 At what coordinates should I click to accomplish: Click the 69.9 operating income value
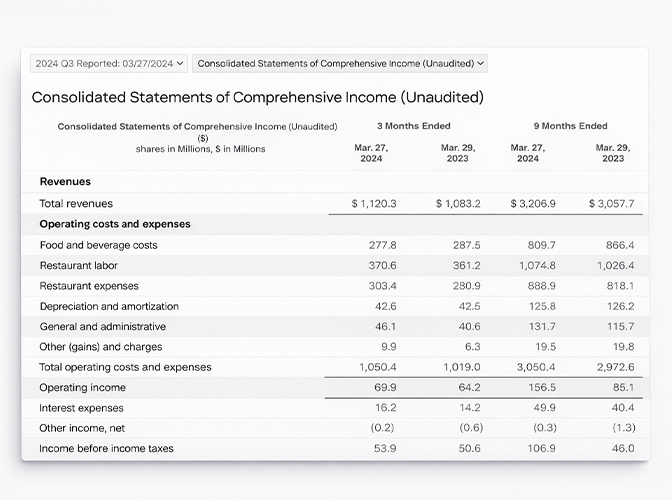pos(384,387)
